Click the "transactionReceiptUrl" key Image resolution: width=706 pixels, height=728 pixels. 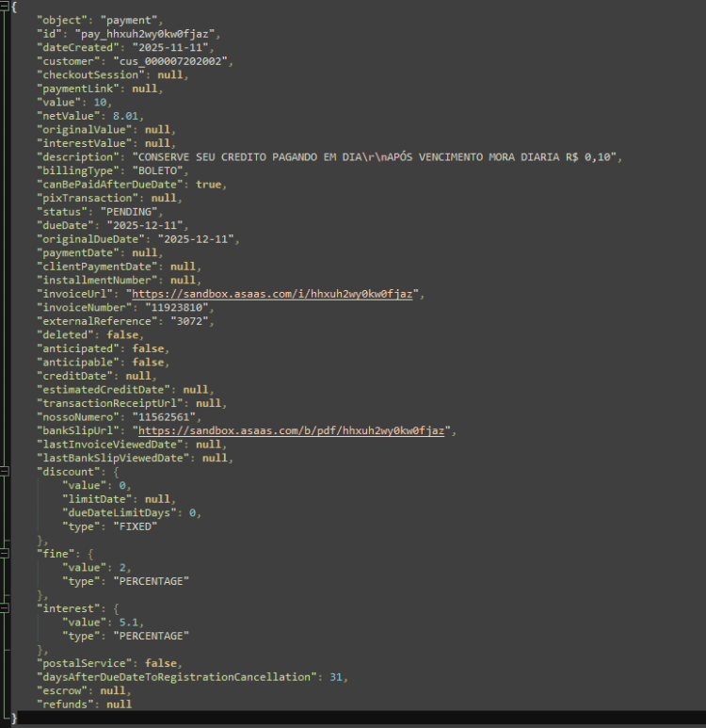(109, 403)
